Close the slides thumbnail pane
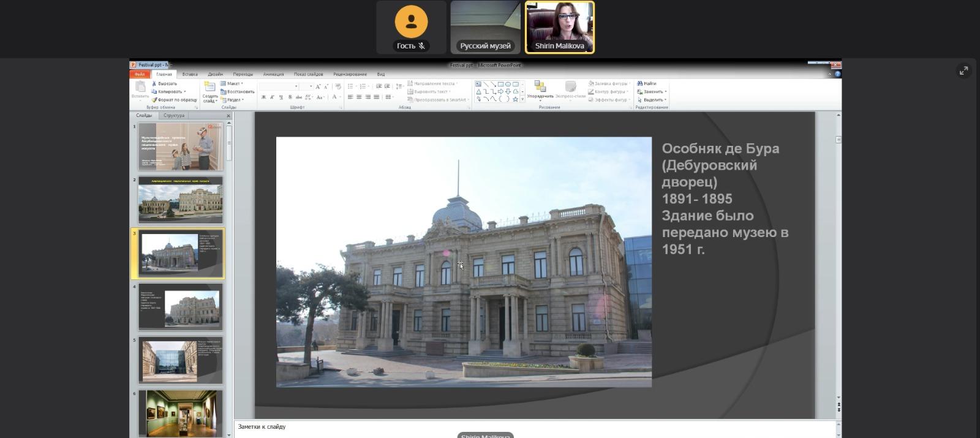980x438 pixels. [228, 116]
